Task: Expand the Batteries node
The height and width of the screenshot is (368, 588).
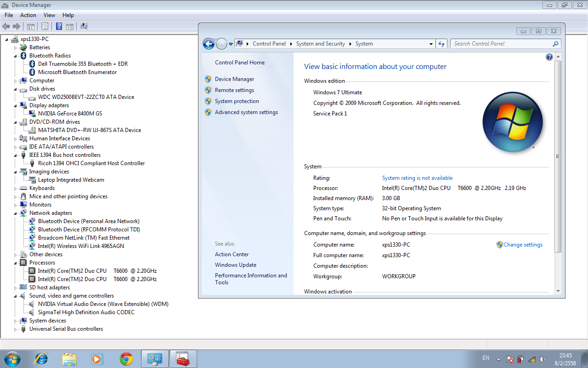Action: [x=15, y=48]
